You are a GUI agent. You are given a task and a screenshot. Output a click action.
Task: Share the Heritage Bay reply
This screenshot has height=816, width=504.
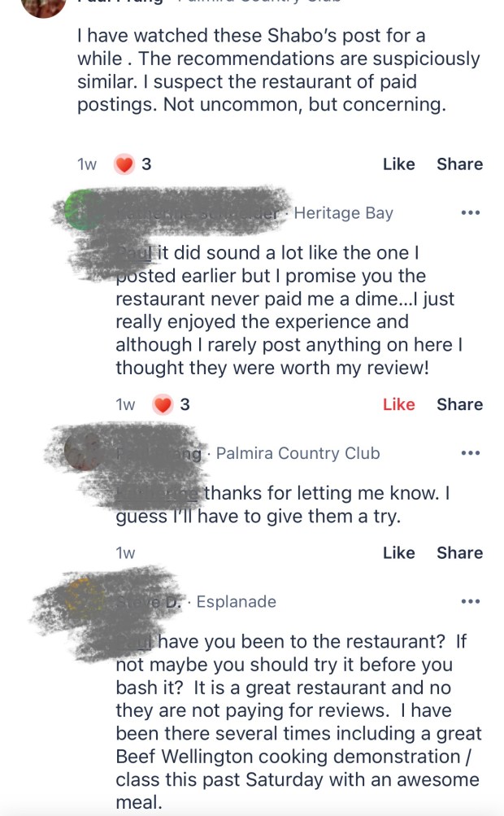[x=459, y=404]
